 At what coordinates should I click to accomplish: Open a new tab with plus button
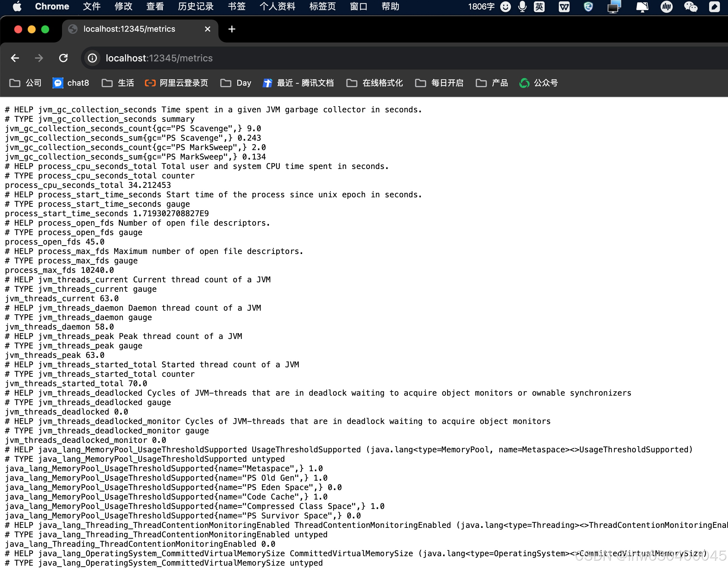tap(232, 29)
